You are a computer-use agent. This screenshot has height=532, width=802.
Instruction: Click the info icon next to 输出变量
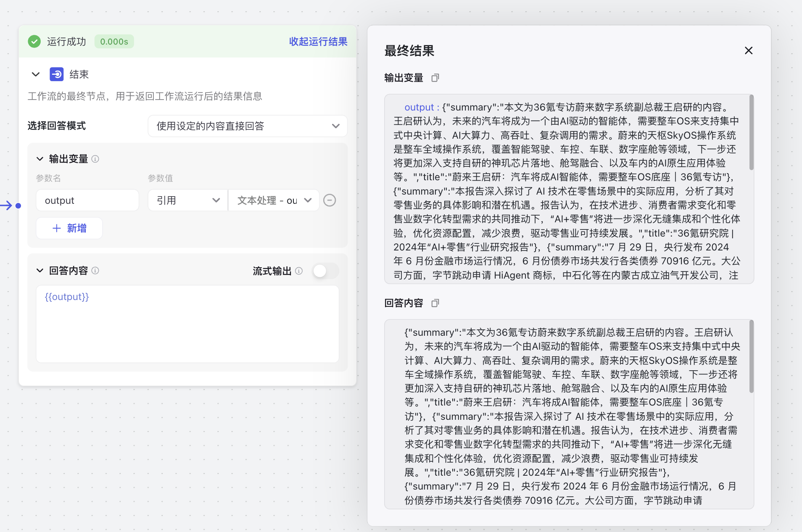tap(95, 159)
